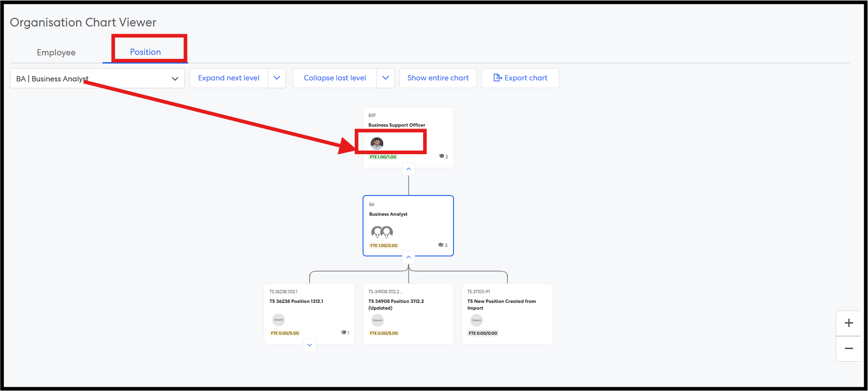Click the vacant avatar on TS 34908 Position
This screenshot has width=868, height=391.
coord(377,320)
